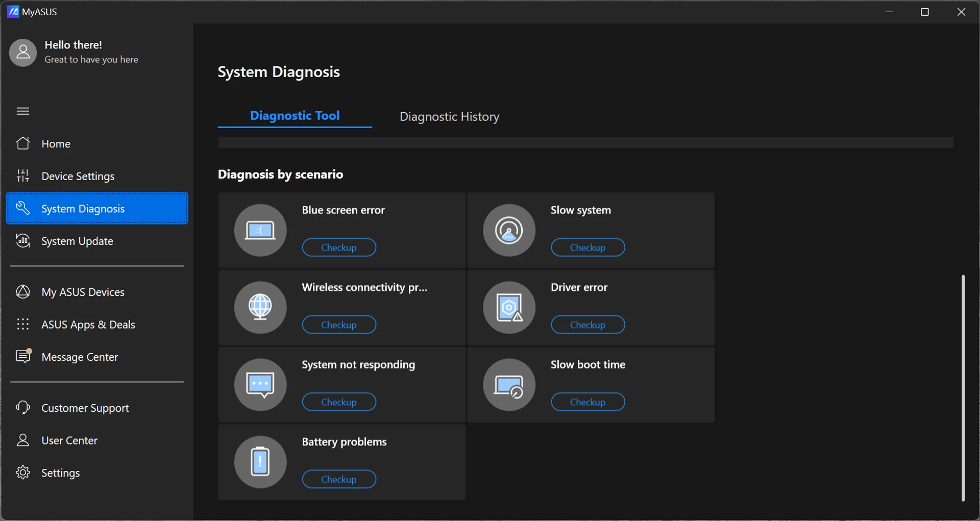The height and width of the screenshot is (521, 980).
Task: Click the Slow system gauge icon
Action: click(509, 230)
